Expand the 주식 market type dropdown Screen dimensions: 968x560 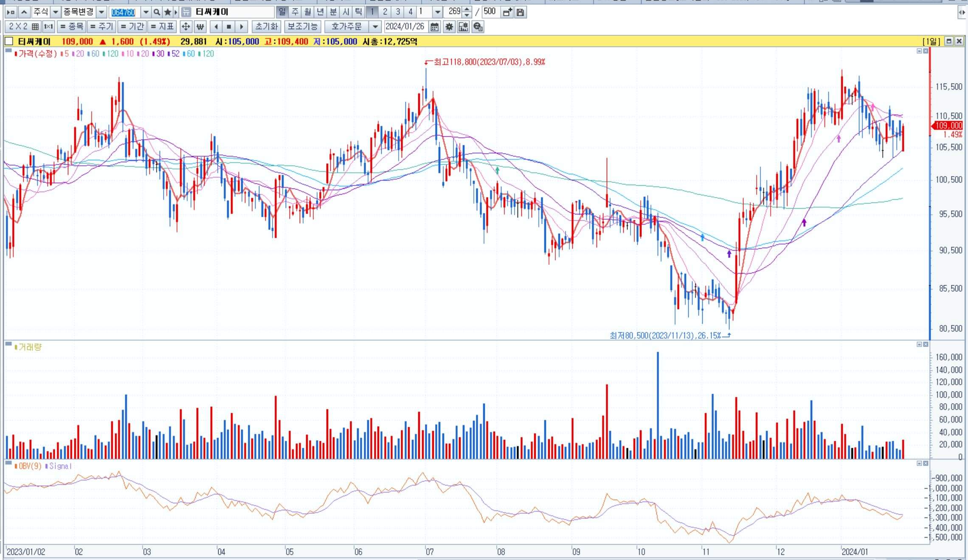pyautogui.click(x=55, y=12)
